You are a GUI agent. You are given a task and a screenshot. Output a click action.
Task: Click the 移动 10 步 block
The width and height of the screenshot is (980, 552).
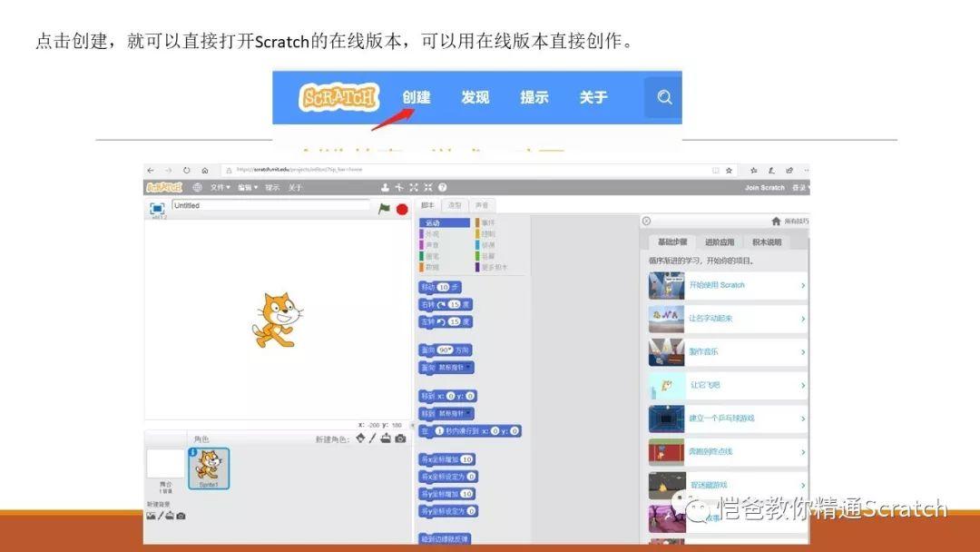click(x=440, y=287)
